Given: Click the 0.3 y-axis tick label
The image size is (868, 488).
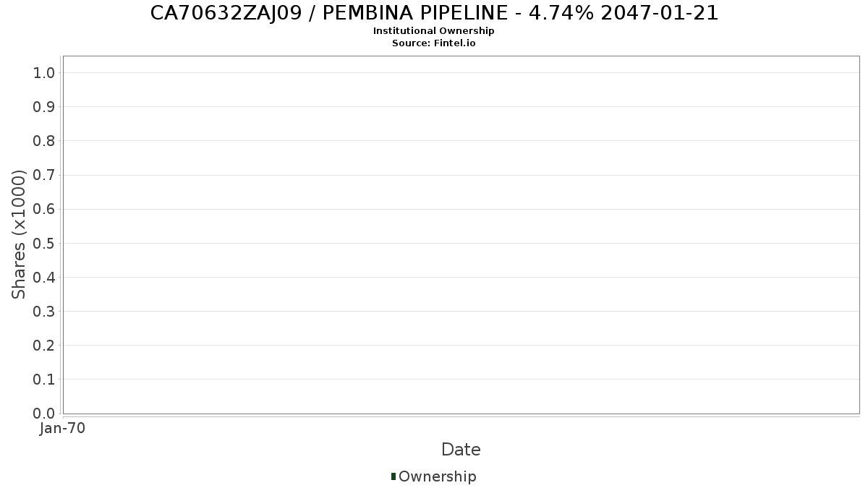Looking at the screenshot, I should tap(44, 312).
